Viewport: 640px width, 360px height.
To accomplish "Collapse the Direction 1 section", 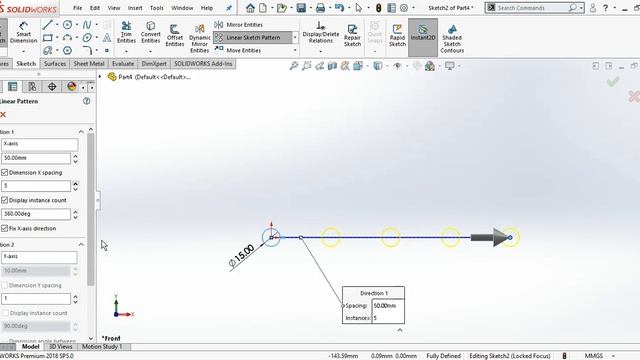I will (81, 132).
